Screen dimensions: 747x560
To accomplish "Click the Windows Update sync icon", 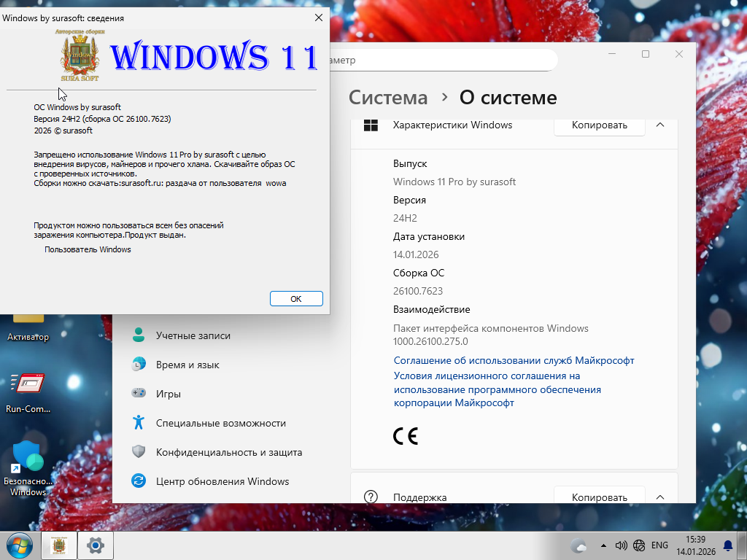I will click(139, 481).
